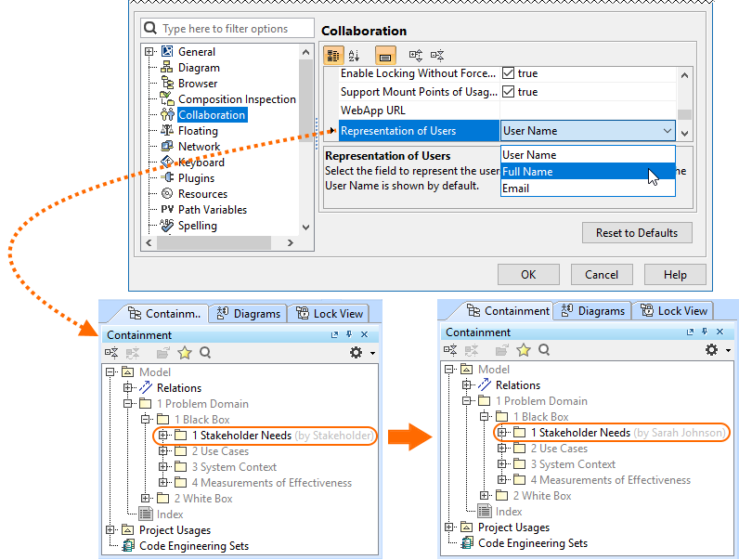Viewport: 739px width, 560px height.
Task: Select 4 Measurements of Effectiveness in left tree
Action: (x=271, y=483)
